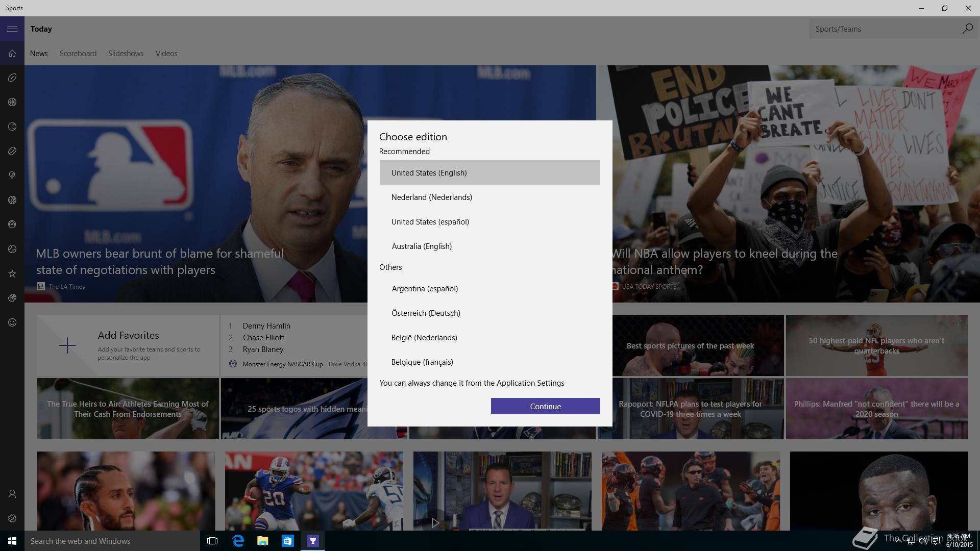Click the smiley feedback icon

click(12, 322)
